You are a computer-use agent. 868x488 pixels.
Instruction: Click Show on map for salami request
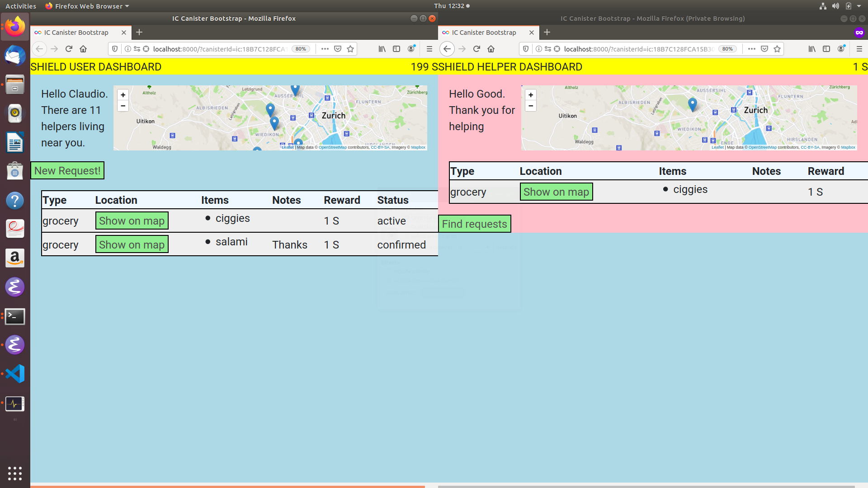tap(131, 244)
